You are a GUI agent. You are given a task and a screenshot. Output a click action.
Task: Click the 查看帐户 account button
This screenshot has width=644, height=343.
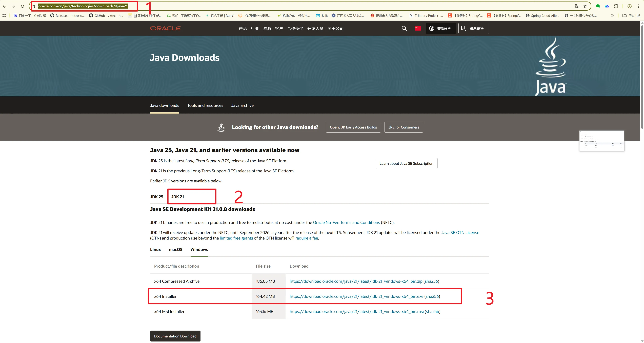point(441,29)
